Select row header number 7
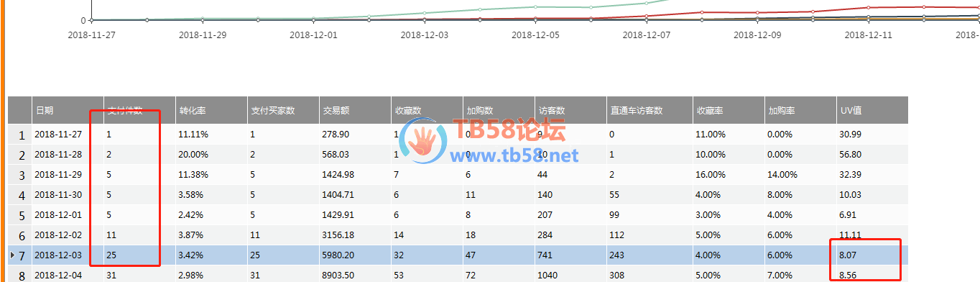 tap(19, 255)
